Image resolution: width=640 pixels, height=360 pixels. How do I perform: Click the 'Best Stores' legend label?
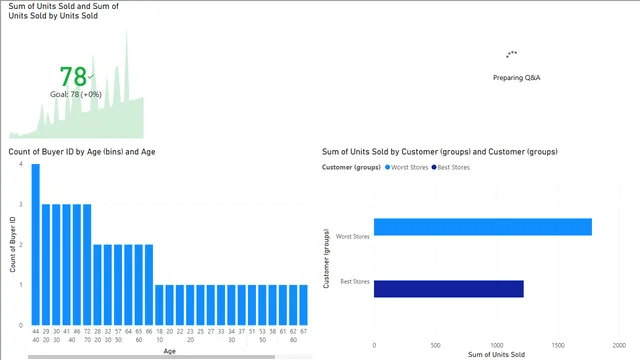(453, 167)
